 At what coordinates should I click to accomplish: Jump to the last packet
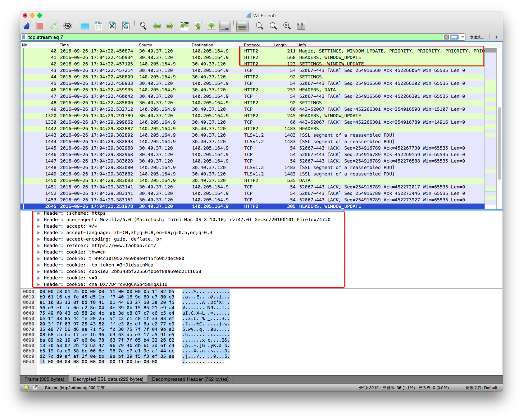click(x=212, y=26)
